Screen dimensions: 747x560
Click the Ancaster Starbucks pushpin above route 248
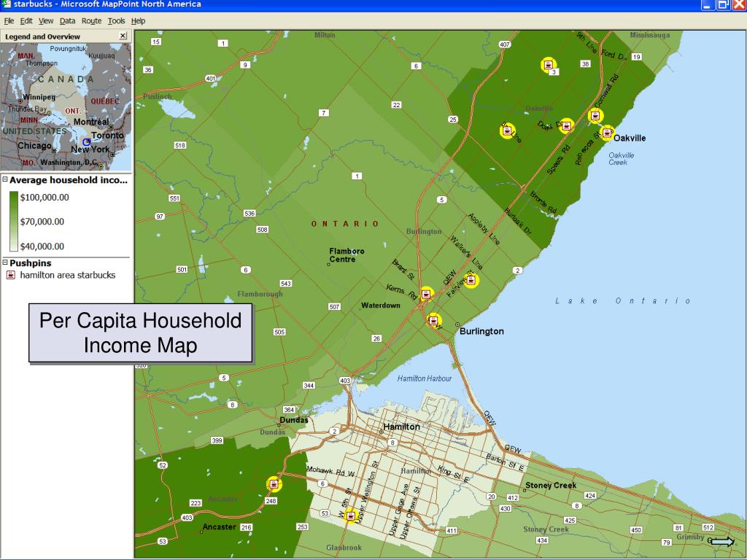(274, 484)
